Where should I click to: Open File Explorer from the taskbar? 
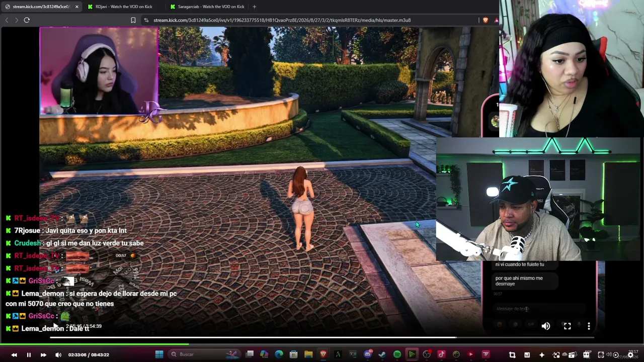coord(308,354)
